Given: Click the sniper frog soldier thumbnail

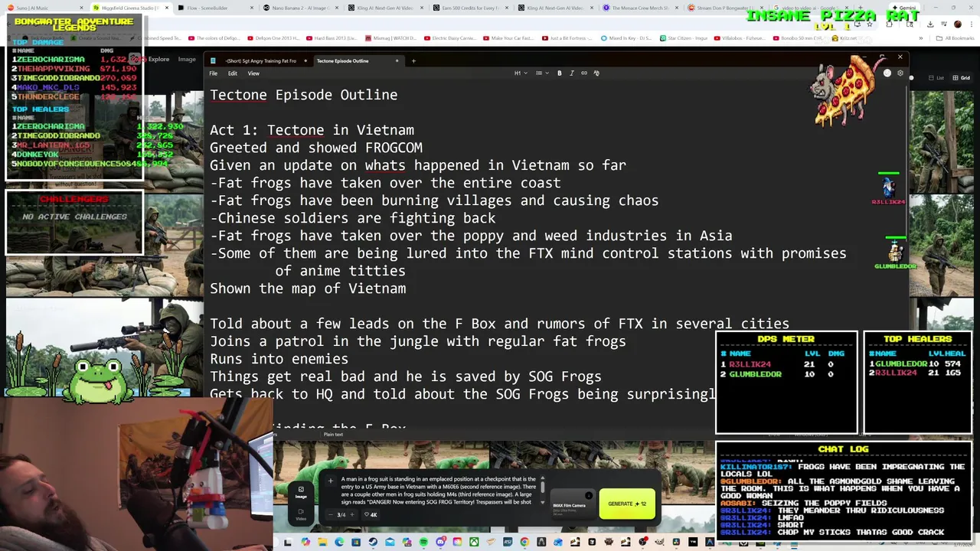Looking at the screenshot, I should pos(104,346).
